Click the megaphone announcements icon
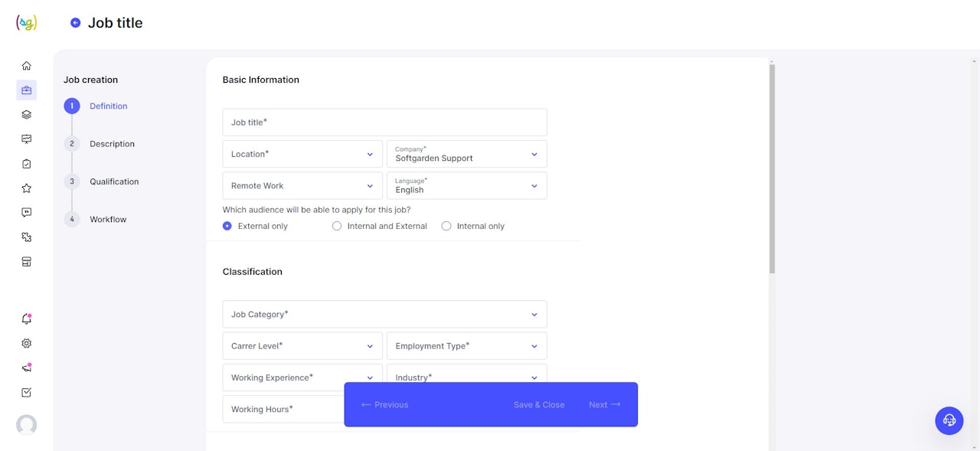980x451 pixels. click(26, 368)
